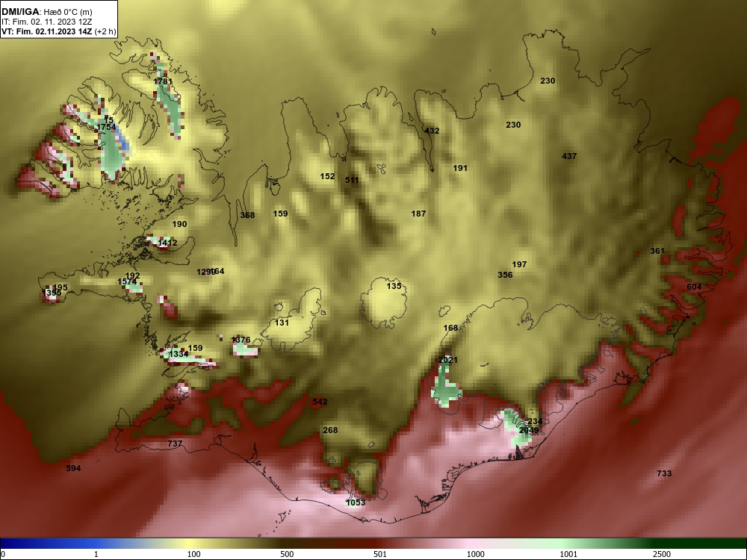
Task: Click the 100 tick on the color scale
Action: pyautogui.click(x=194, y=554)
